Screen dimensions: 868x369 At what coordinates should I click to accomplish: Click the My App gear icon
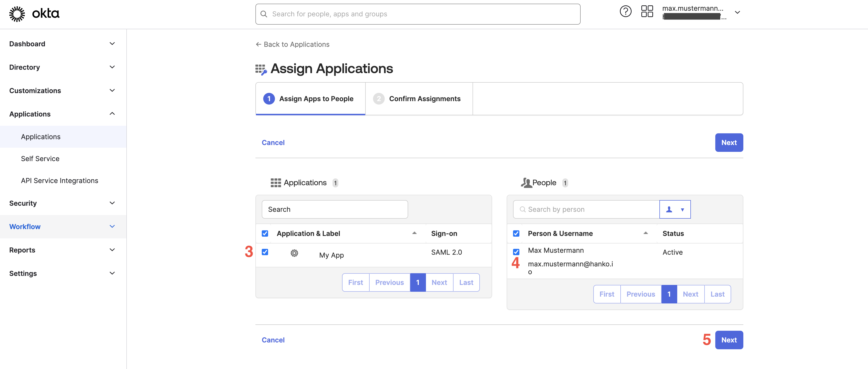pyautogui.click(x=294, y=253)
